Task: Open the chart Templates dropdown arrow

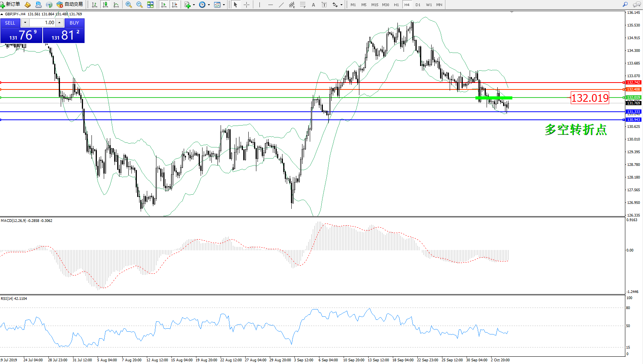Action: [224, 5]
